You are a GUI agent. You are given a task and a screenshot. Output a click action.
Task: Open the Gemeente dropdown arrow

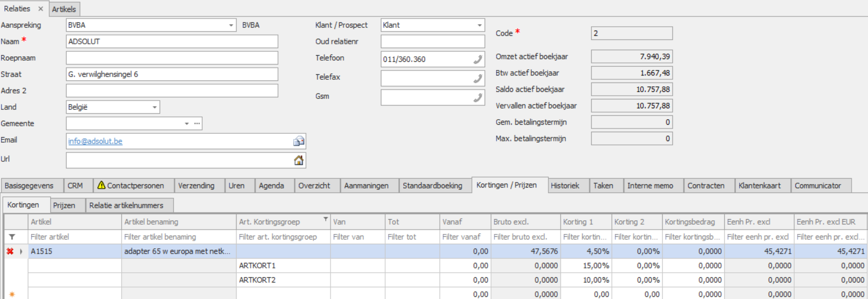(187, 124)
